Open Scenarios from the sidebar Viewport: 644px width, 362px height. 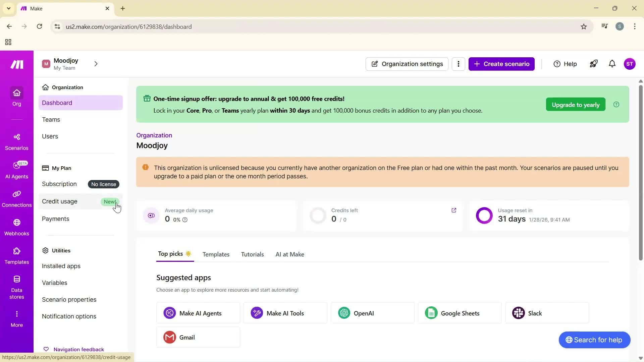16,141
